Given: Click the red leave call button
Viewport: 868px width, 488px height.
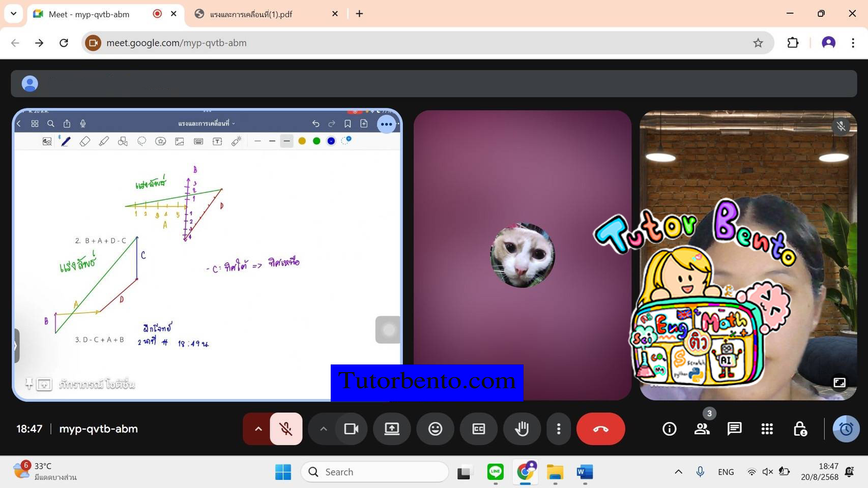Looking at the screenshot, I should [x=600, y=429].
